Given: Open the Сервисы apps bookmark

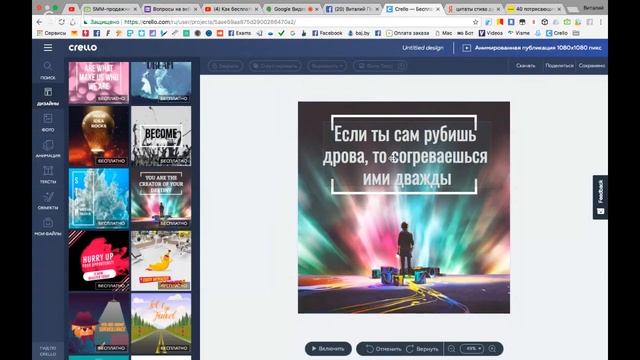Looking at the screenshot, I should pyautogui.click(x=52, y=33).
